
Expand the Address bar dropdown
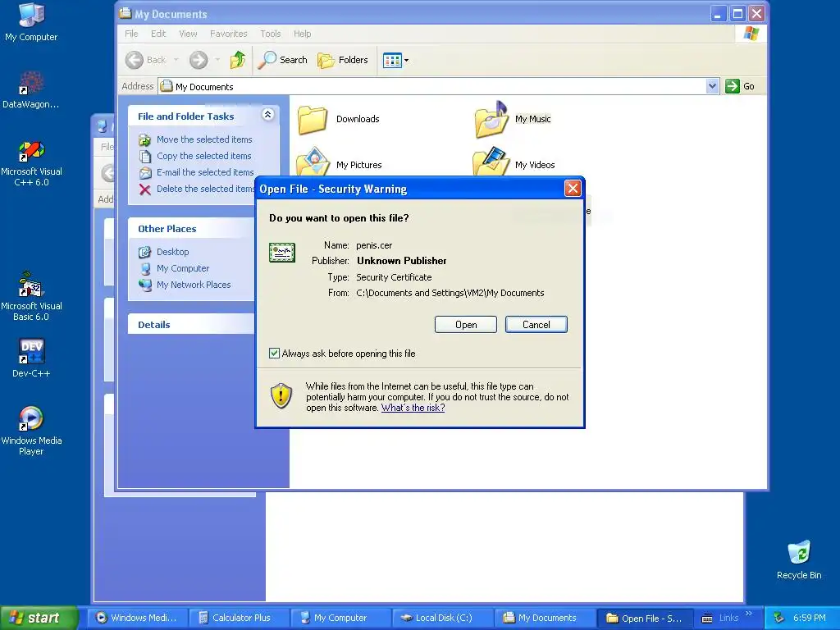tap(712, 86)
